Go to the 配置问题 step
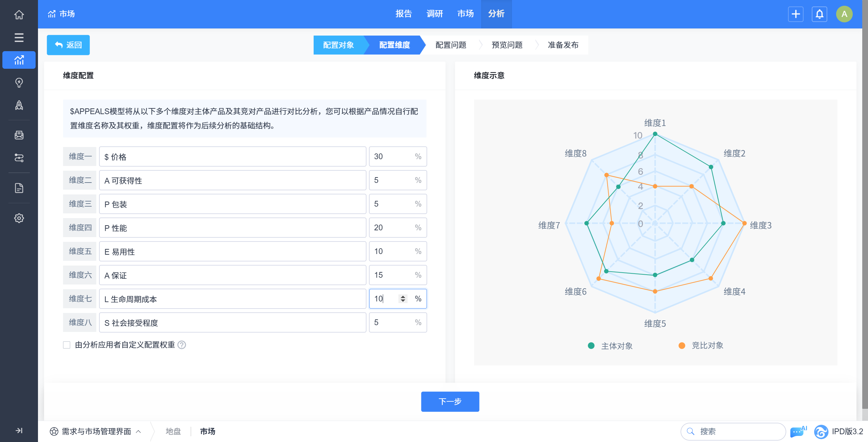868x442 pixels. click(451, 45)
